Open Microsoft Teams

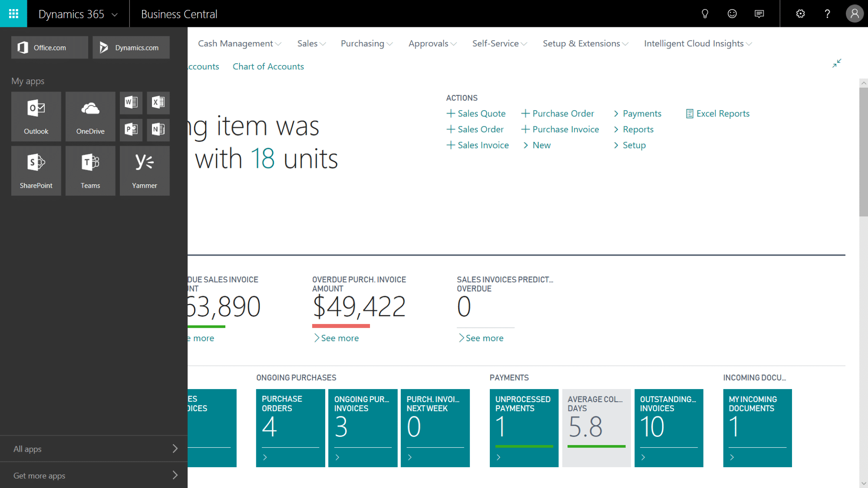click(x=90, y=170)
